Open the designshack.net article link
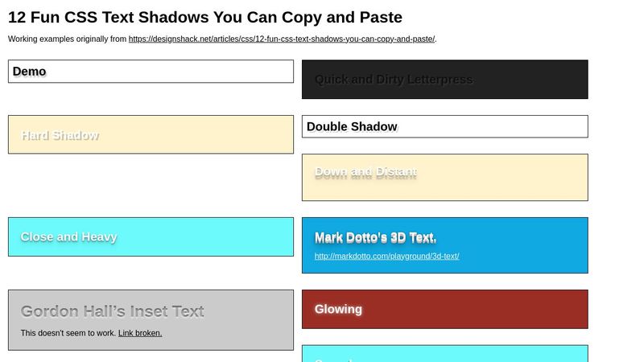 coord(282,39)
